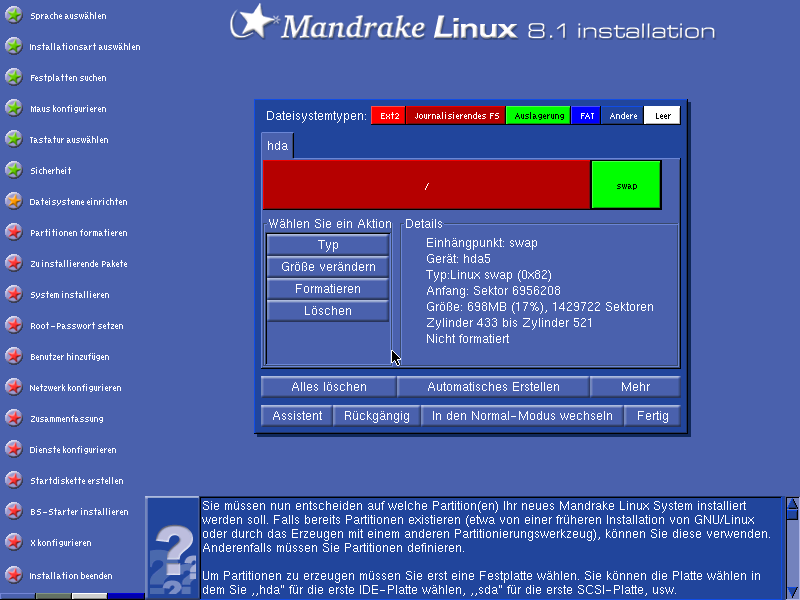
Task: Click Automatisches Erstellen button
Action: (x=493, y=387)
